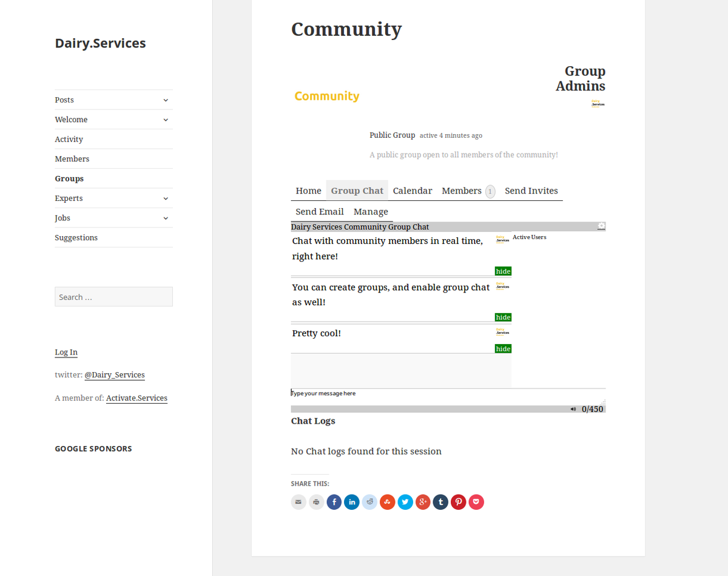
Task: Switch to the Calendar tab
Action: tap(413, 191)
